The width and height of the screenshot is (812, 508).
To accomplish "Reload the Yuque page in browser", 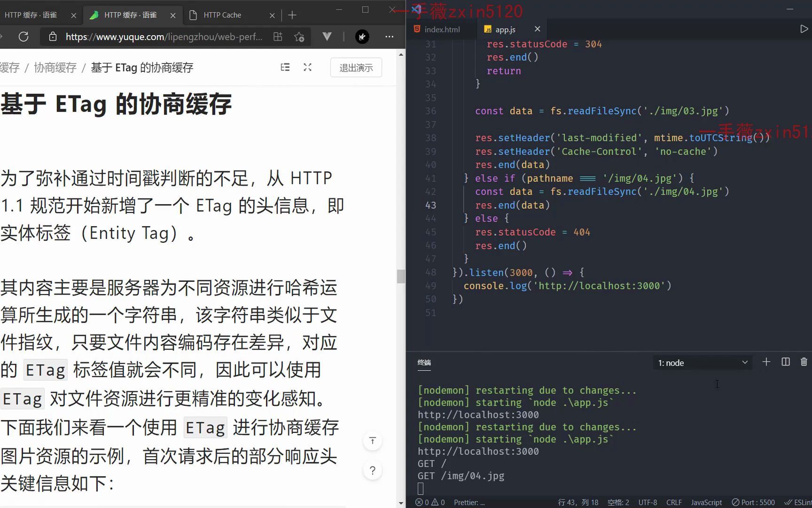I will pos(23,37).
